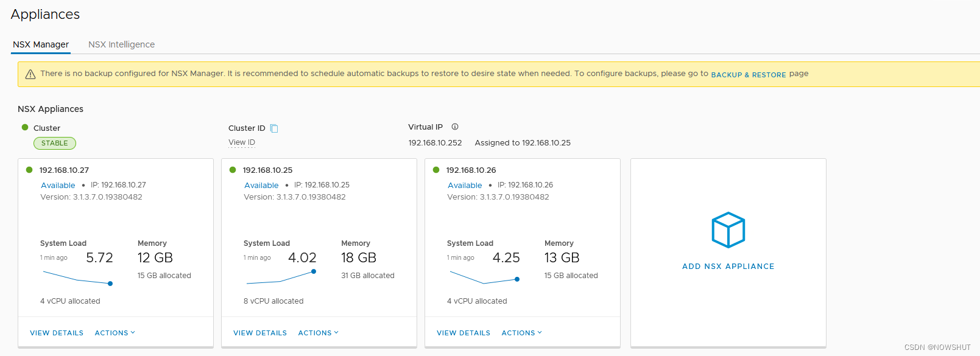
Task: Click Available status for 192.168.10.26
Action: click(465, 186)
